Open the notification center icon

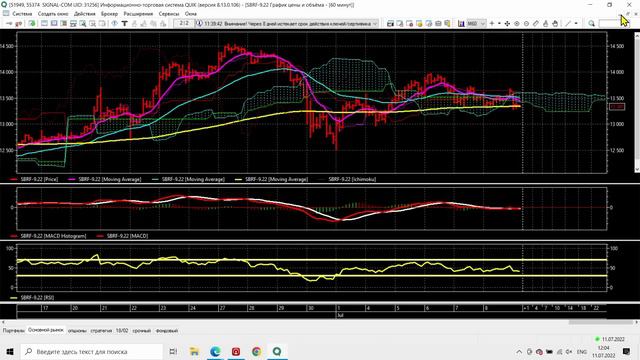point(627,351)
